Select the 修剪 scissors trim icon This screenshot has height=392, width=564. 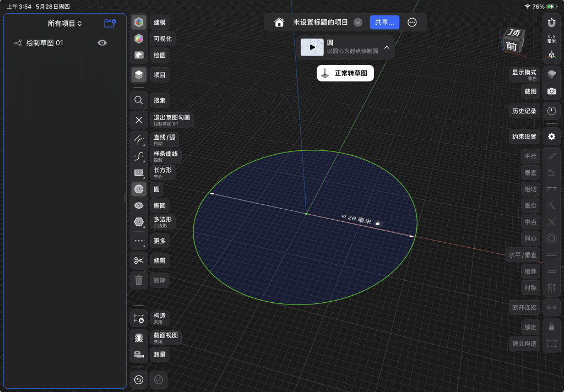point(139,261)
